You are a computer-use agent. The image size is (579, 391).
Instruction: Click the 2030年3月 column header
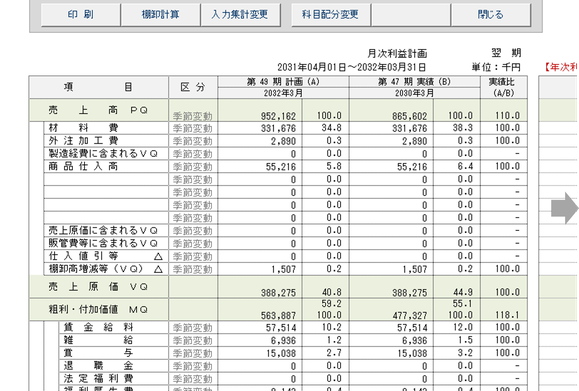click(414, 93)
